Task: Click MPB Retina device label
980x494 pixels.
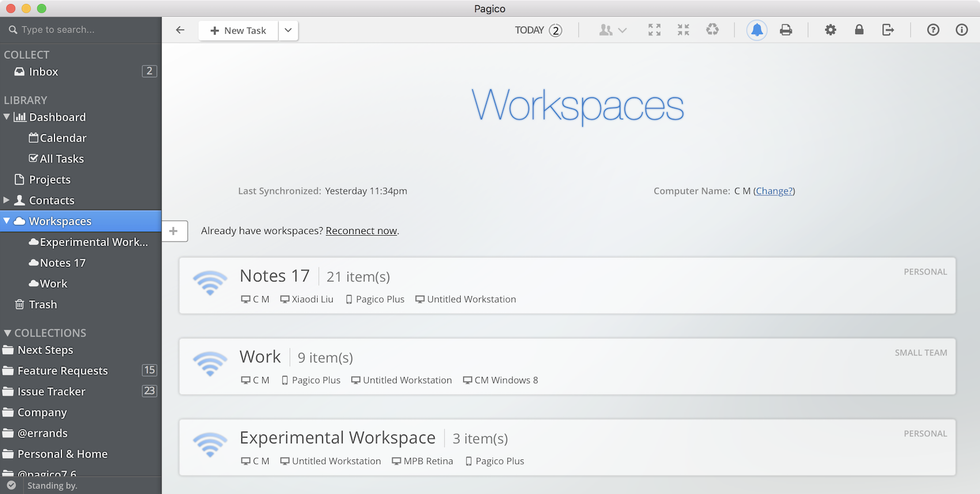Action: pos(423,461)
